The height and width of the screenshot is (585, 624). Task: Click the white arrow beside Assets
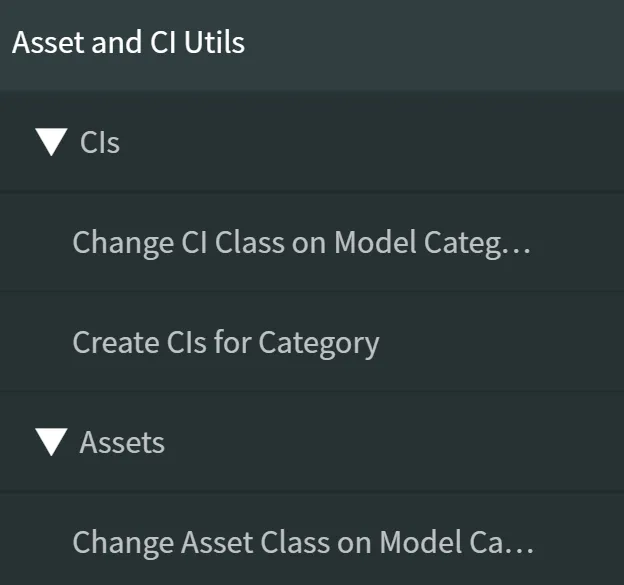51,442
